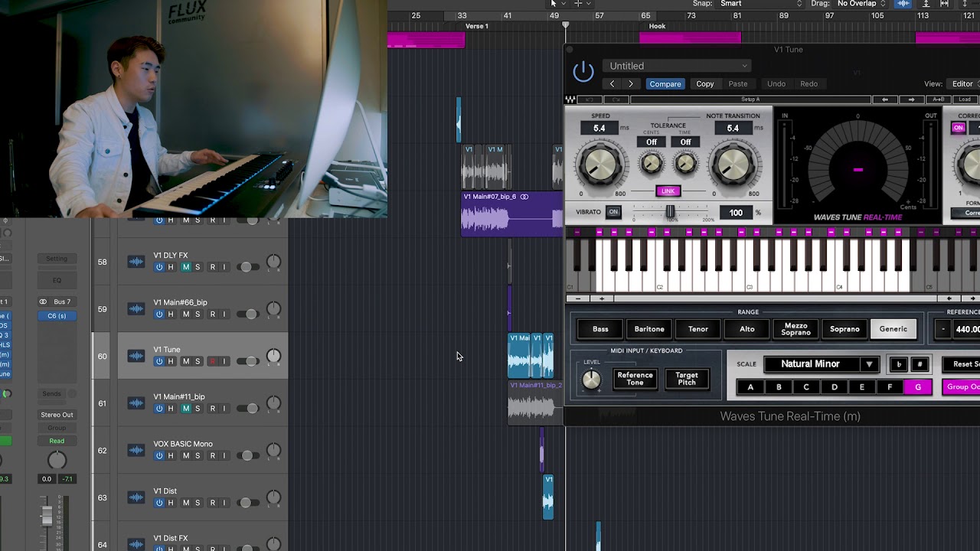The width and height of the screenshot is (980, 551).
Task: Click the Compare button
Action: pos(665,83)
